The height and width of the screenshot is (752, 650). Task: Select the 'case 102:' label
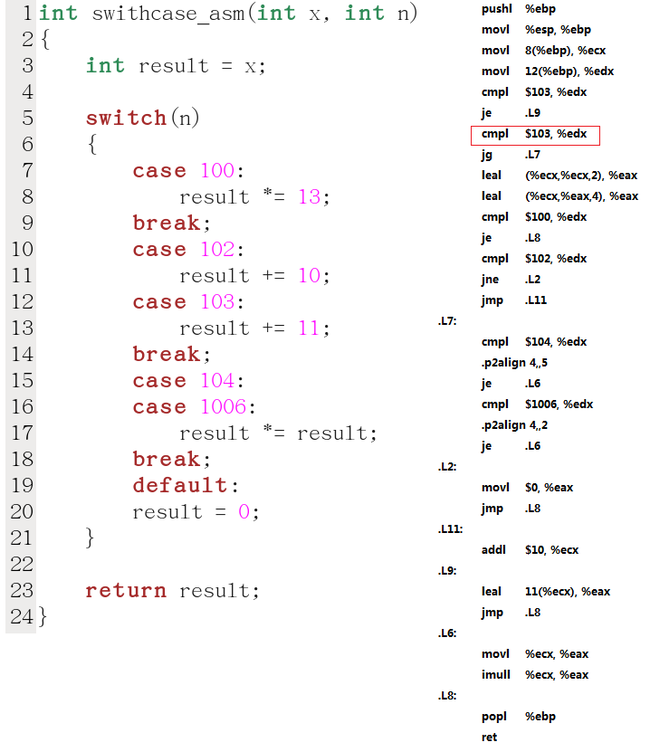(x=188, y=249)
